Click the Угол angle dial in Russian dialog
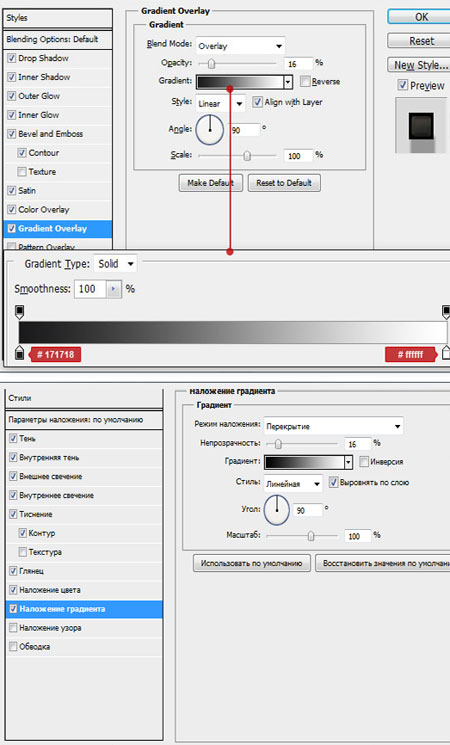The width and height of the screenshot is (450, 745). (277, 510)
